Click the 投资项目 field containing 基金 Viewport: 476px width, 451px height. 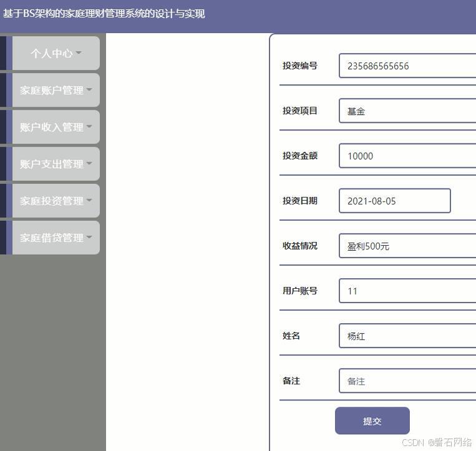point(407,111)
